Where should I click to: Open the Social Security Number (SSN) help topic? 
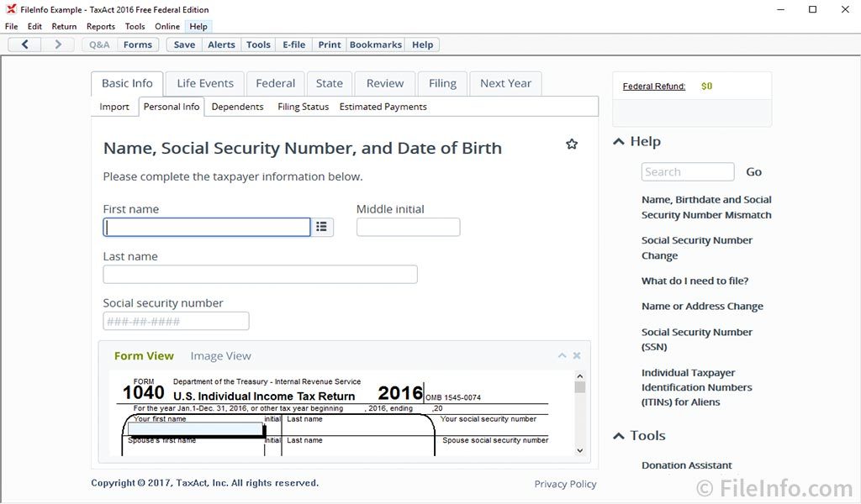tap(697, 339)
